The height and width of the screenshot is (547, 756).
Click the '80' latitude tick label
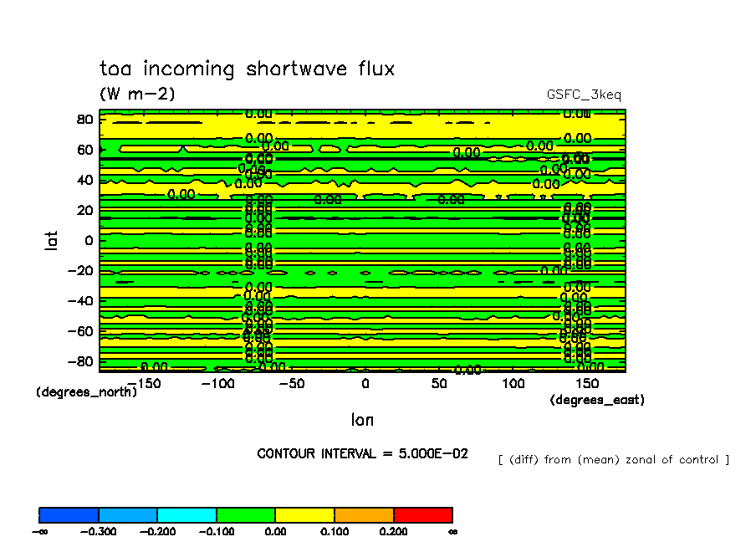[x=84, y=119]
